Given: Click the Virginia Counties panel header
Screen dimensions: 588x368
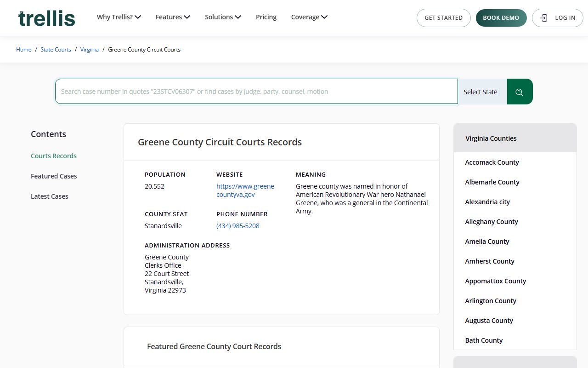Looking at the screenshot, I should pos(515,138).
